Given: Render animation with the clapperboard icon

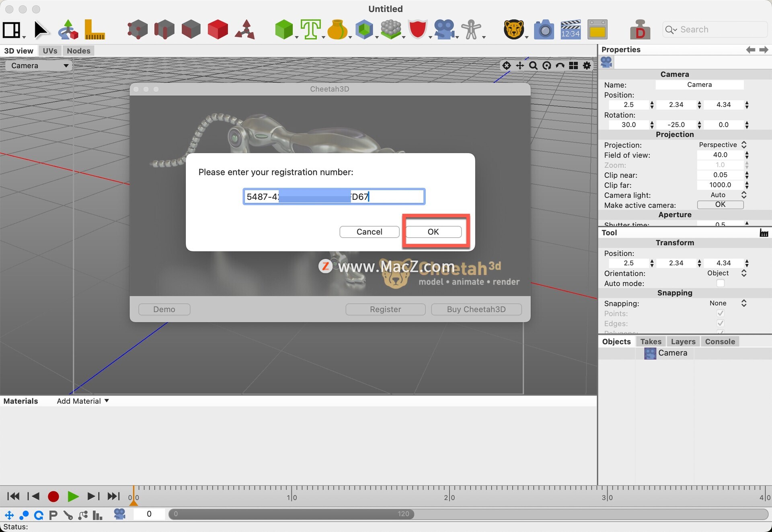Looking at the screenshot, I should 571,30.
